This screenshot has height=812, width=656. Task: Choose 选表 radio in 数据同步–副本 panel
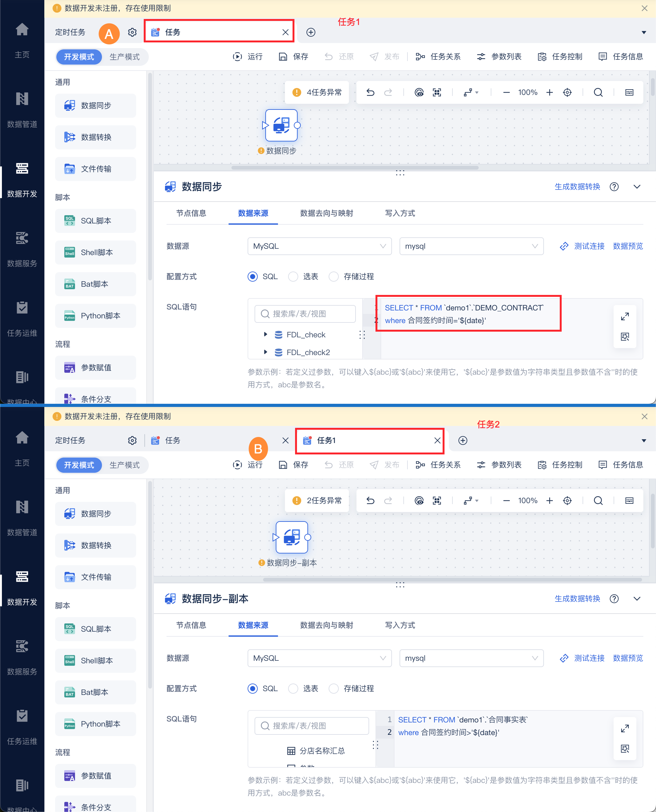coord(293,689)
